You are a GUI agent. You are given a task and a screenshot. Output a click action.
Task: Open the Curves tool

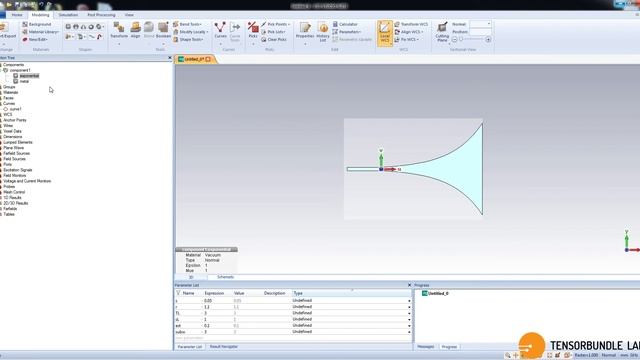tap(220, 30)
